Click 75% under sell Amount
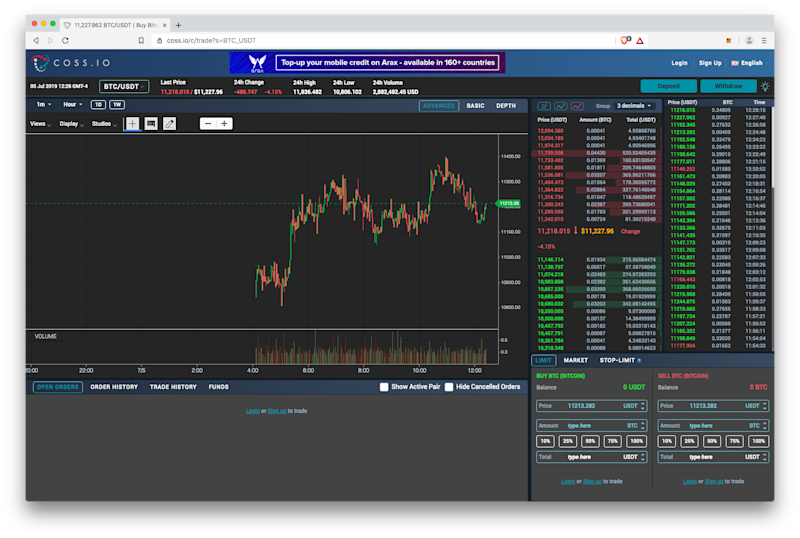The width and height of the screenshot is (800, 538). pyautogui.click(x=734, y=441)
